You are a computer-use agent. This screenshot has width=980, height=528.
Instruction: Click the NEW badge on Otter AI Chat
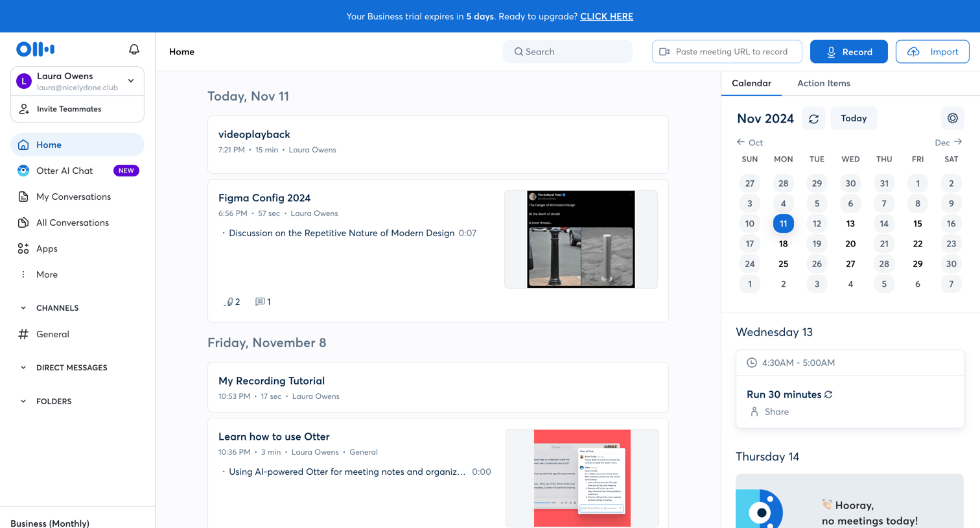(x=126, y=171)
